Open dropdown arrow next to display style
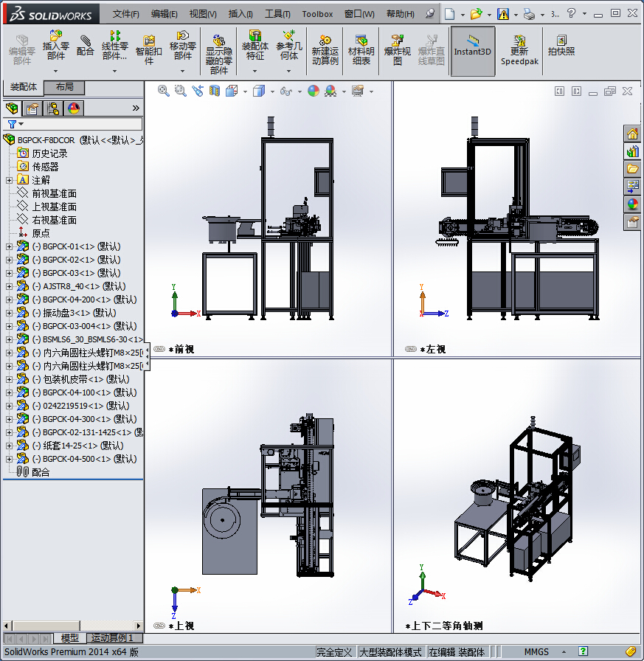Viewport: 644px width, 661px height. 272,91
